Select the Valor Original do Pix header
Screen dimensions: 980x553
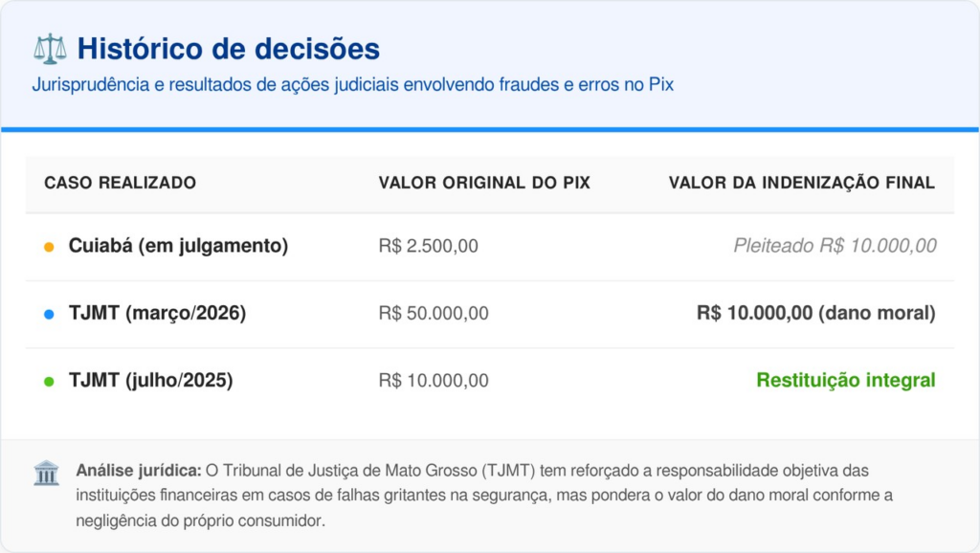point(484,183)
